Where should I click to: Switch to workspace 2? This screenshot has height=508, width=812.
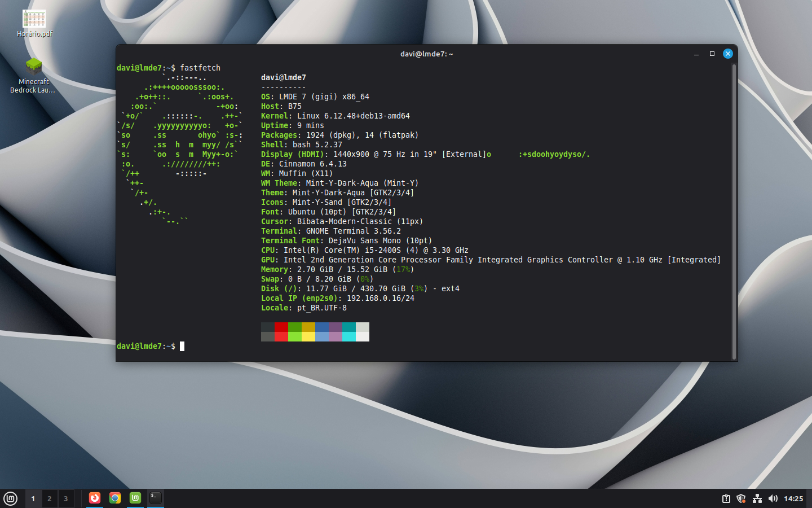click(x=50, y=498)
